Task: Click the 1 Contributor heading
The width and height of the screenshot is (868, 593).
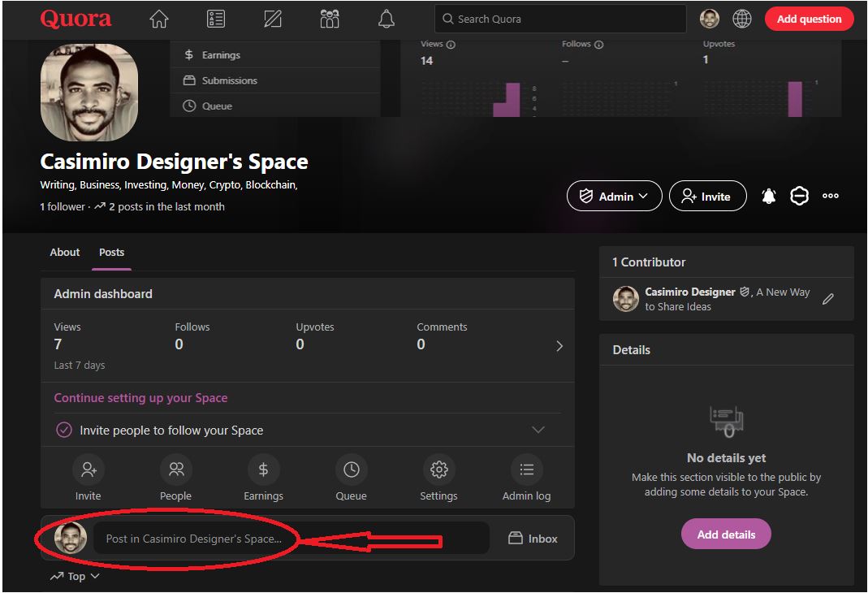Action: 649,262
